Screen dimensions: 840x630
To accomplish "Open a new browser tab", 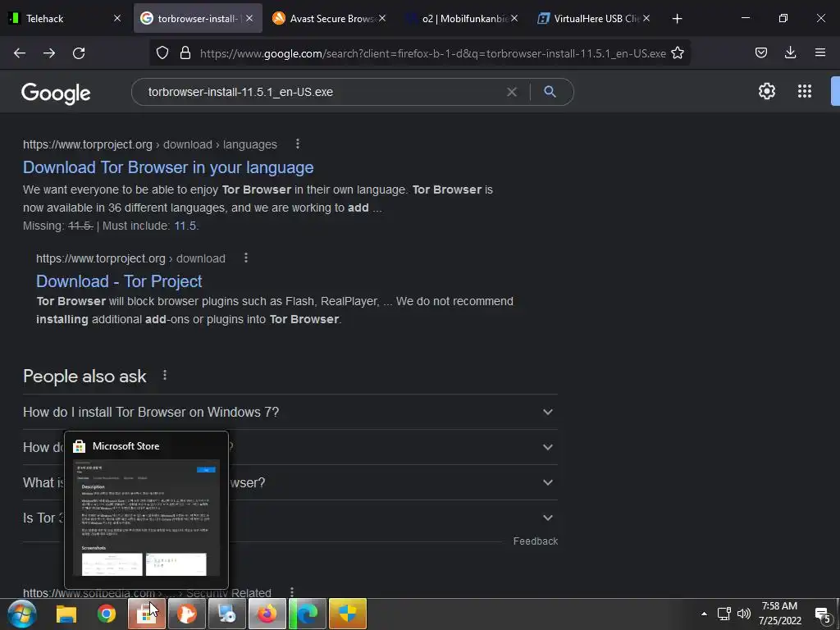I will click(x=677, y=19).
